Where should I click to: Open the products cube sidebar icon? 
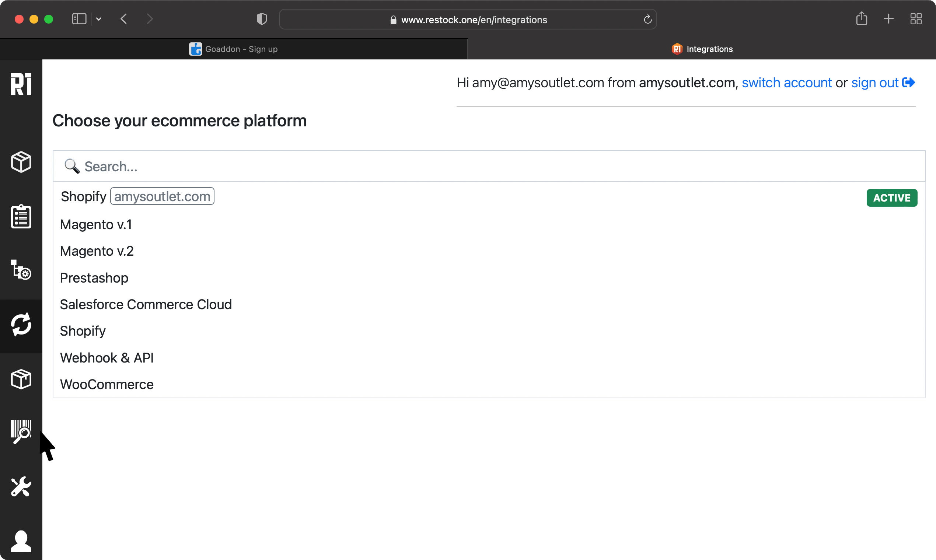tap(21, 162)
